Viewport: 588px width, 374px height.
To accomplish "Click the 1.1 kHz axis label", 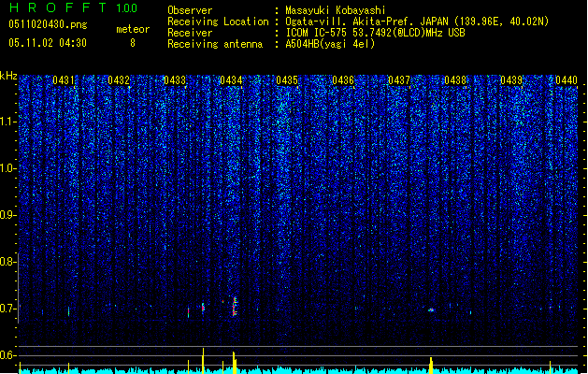I will [x=8, y=122].
